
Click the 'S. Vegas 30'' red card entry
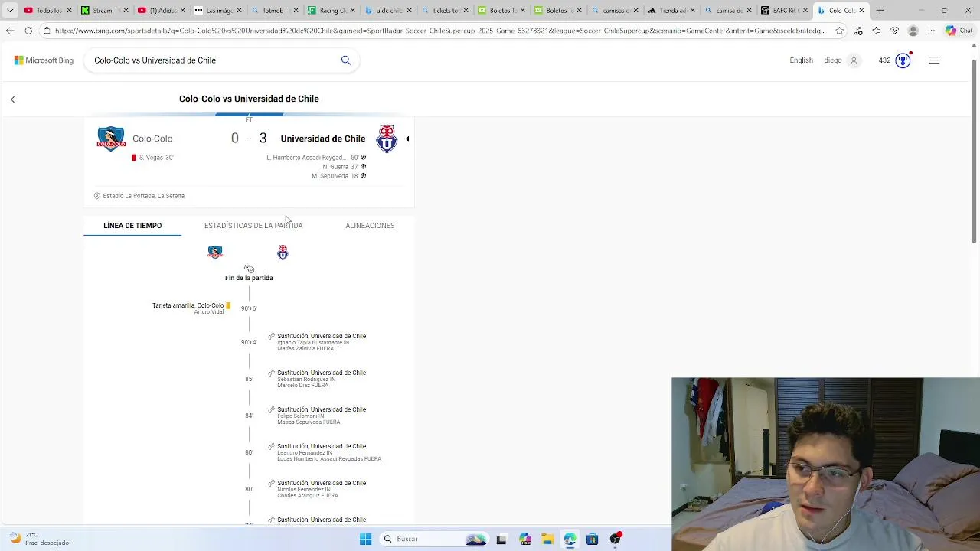[152, 158]
